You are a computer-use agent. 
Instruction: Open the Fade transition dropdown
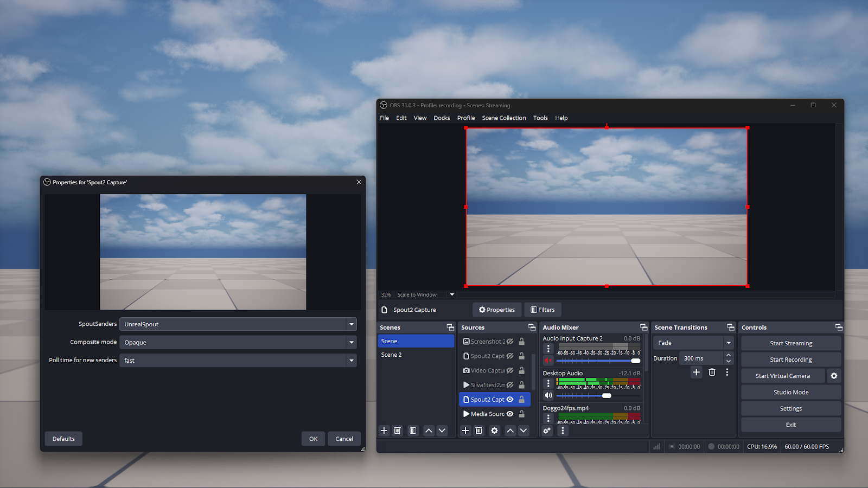(x=693, y=343)
